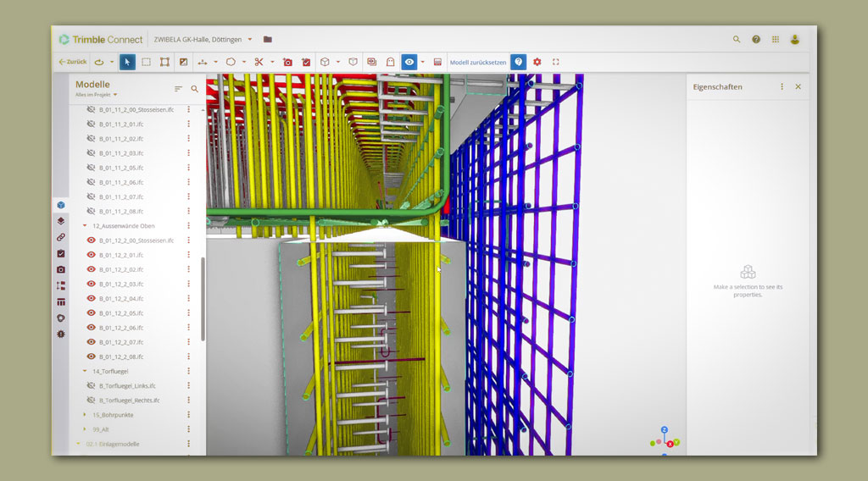Screen dimensions: 868x481
Task: Show model B_Torfluegel_Links.ifc using eye icon
Action: click(92, 385)
